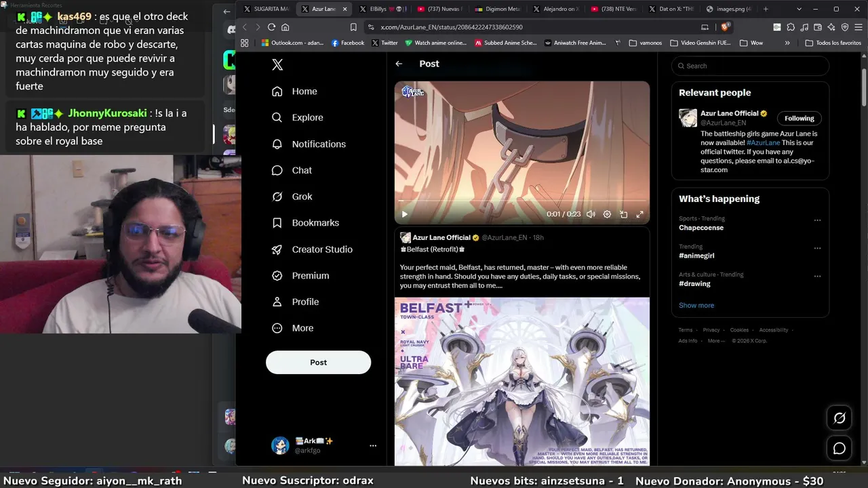The height and width of the screenshot is (488, 868).
Task: Switch to the (737) Nuevas YouTube tab
Action: click(439, 9)
